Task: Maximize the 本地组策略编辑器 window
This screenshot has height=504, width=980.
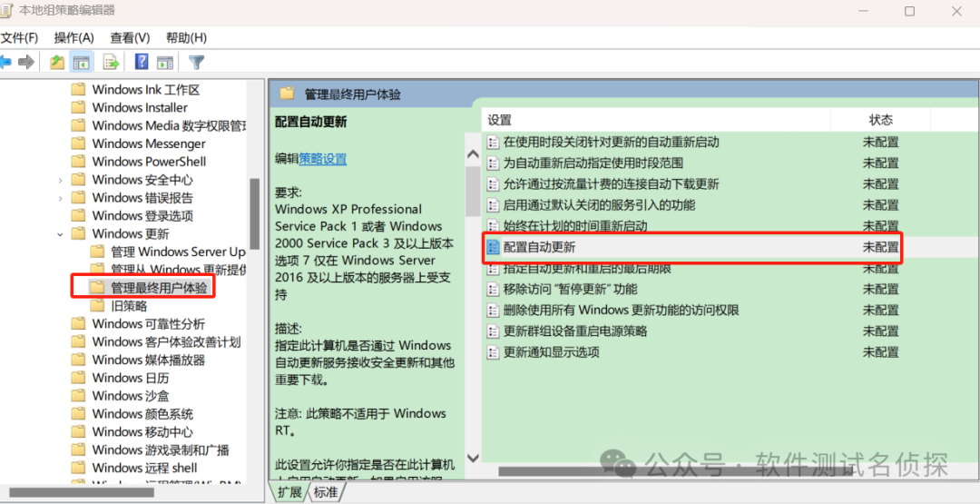Action: coord(910,11)
